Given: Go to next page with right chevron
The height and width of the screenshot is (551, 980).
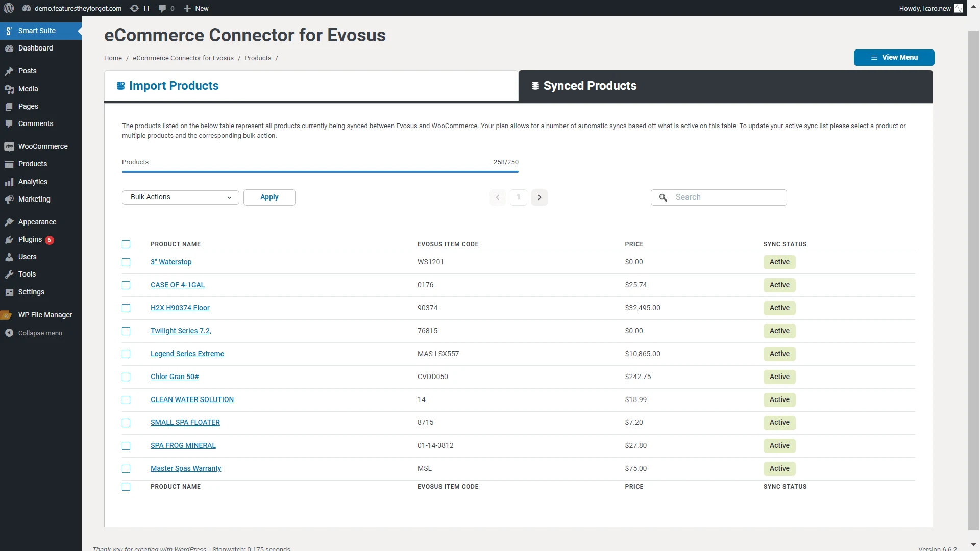Looking at the screenshot, I should click(539, 197).
